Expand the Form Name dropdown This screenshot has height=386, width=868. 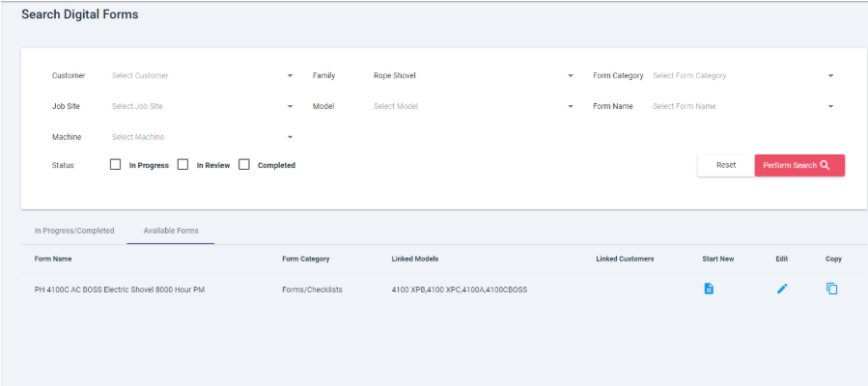pos(743,106)
